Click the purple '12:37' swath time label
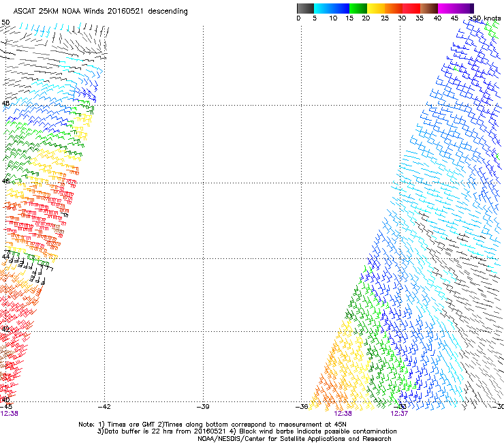The image size is (504, 443). tap(399, 414)
